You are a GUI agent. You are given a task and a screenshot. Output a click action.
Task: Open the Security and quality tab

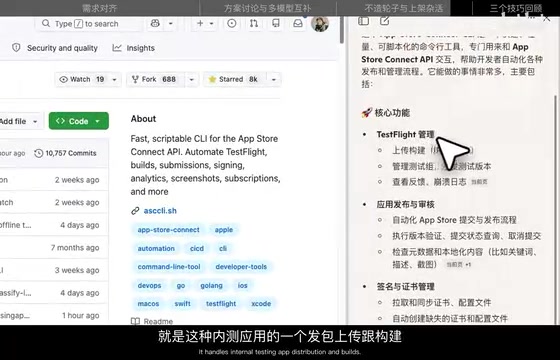pyautogui.click(x=55, y=48)
